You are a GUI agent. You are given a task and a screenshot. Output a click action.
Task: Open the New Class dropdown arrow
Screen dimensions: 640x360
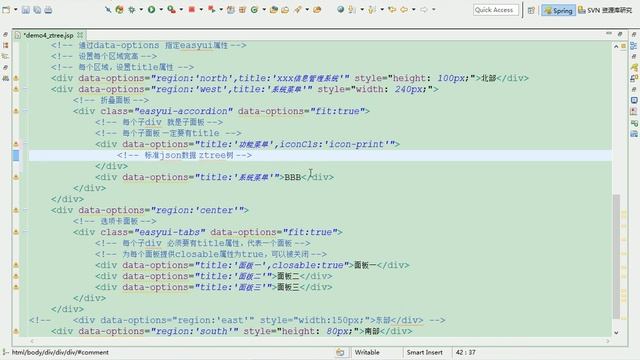click(x=264, y=10)
